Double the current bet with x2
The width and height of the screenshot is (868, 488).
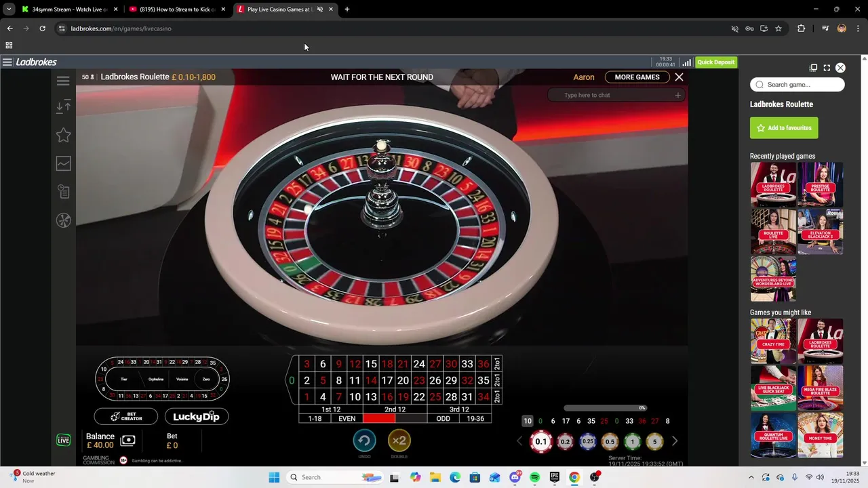pyautogui.click(x=399, y=441)
